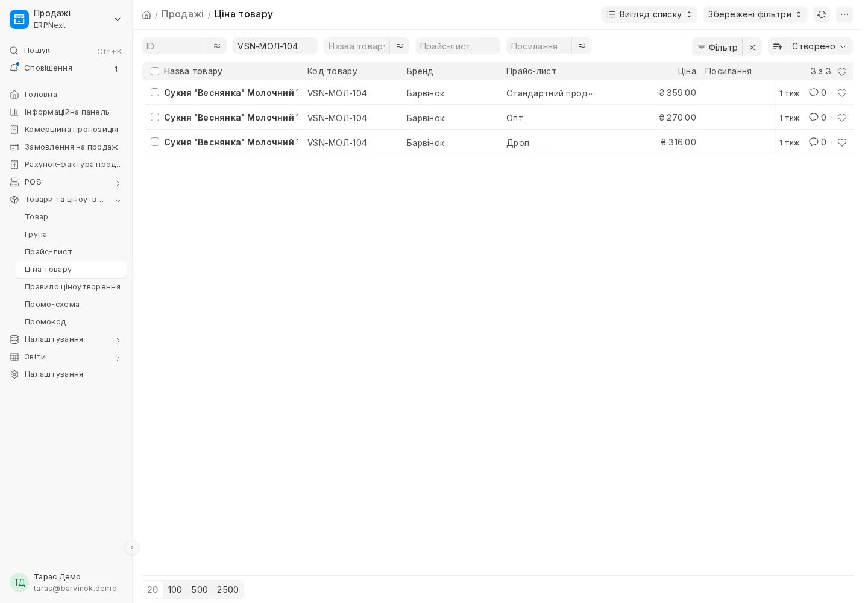Like the Стандартний продаж price row
The image size is (868, 603).
pyautogui.click(x=842, y=93)
